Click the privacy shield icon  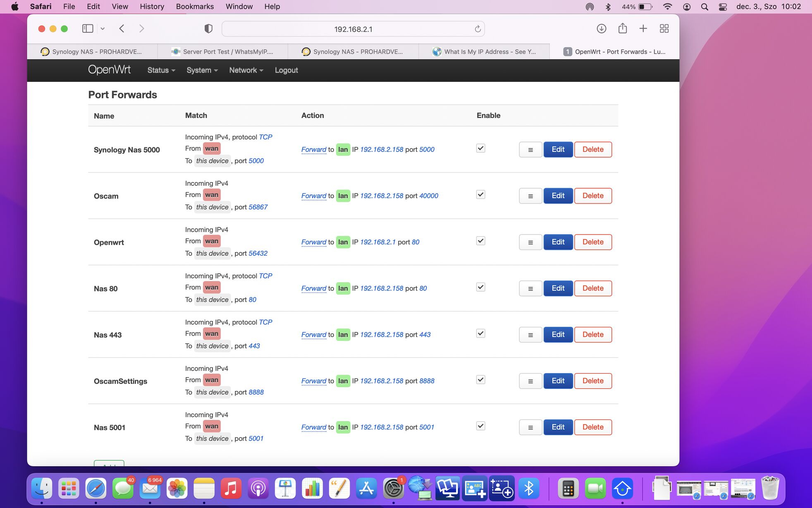(208, 29)
